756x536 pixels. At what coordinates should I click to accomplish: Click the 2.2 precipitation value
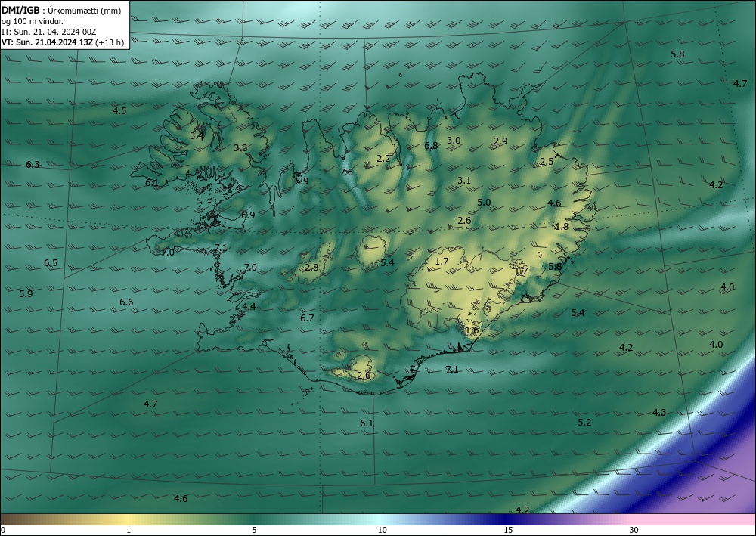(383, 158)
